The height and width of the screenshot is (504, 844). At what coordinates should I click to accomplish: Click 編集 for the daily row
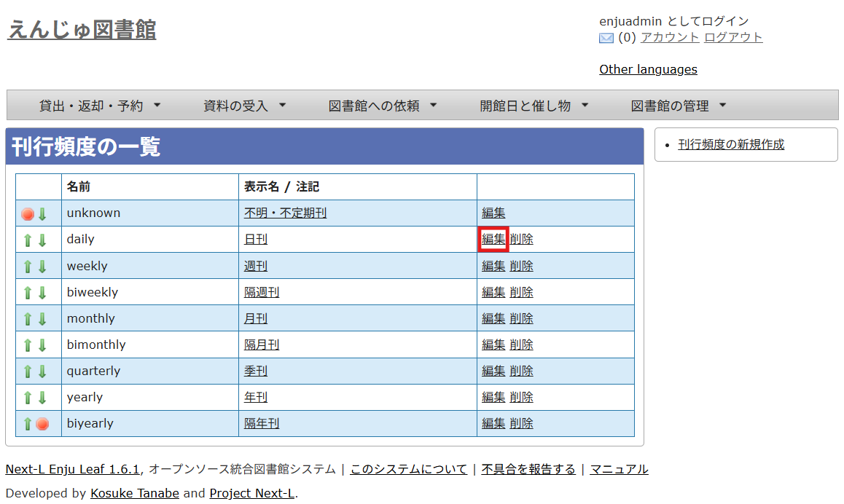point(493,240)
